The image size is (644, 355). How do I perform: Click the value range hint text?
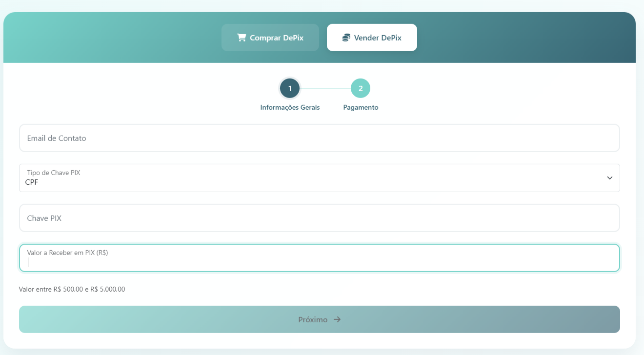coord(72,289)
